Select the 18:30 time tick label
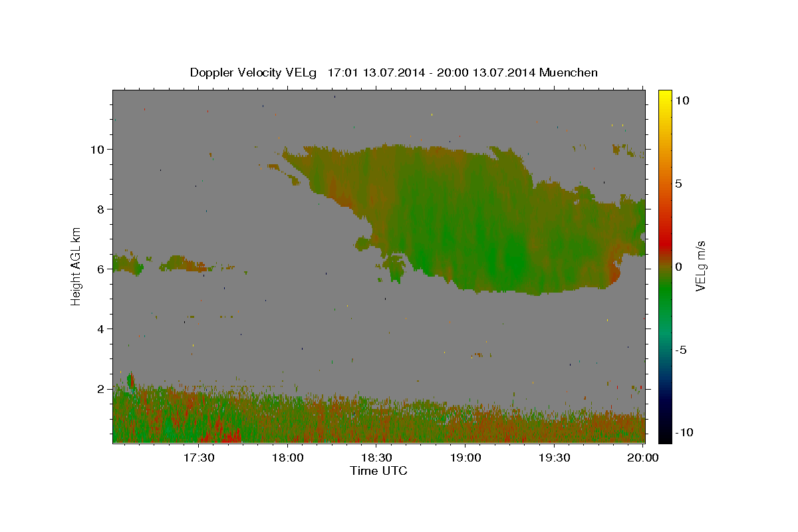This screenshot has width=798, height=532. (x=376, y=458)
